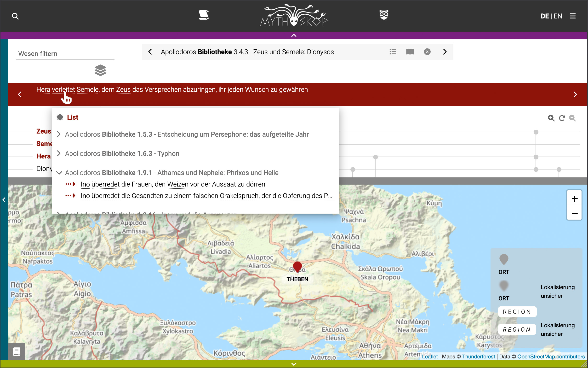The width and height of the screenshot is (588, 368).
Task: Zoom in the map with plus button
Action: point(574,199)
